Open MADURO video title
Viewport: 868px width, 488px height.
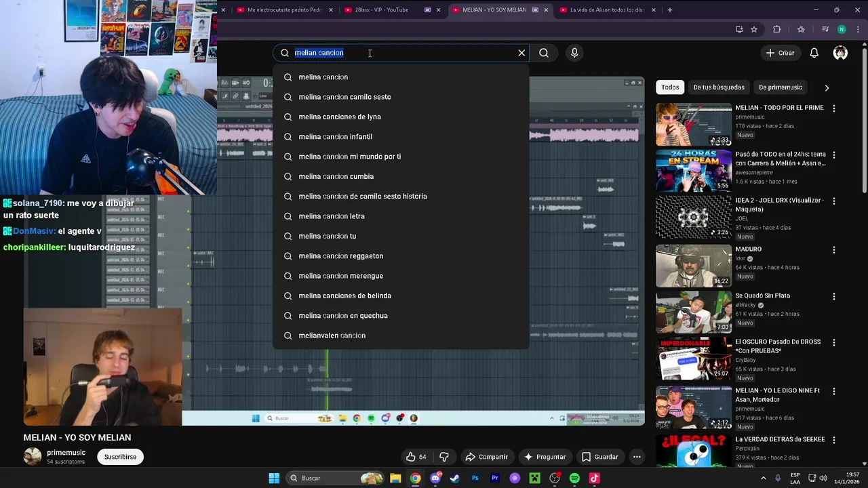pos(748,249)
